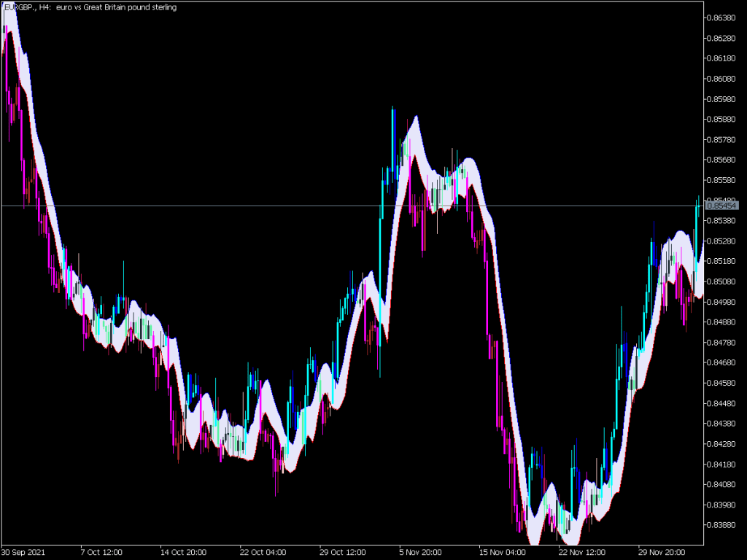Click the 29 Nov 20:00 axis label

(x=659, y=552)
